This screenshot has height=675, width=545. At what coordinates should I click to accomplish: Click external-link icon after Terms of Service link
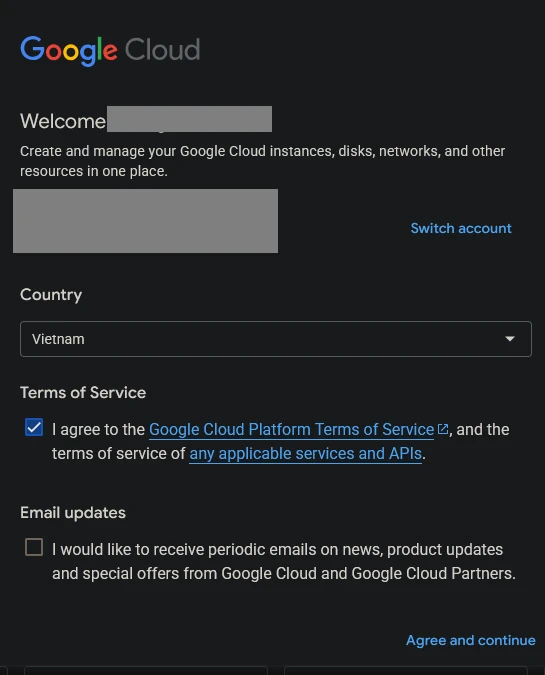[x=443, y=429]
